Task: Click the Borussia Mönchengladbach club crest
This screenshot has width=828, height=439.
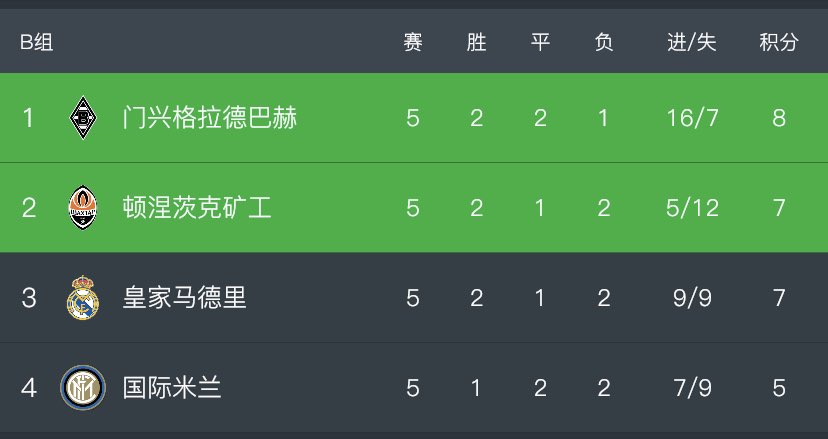Action: [82, 118]
